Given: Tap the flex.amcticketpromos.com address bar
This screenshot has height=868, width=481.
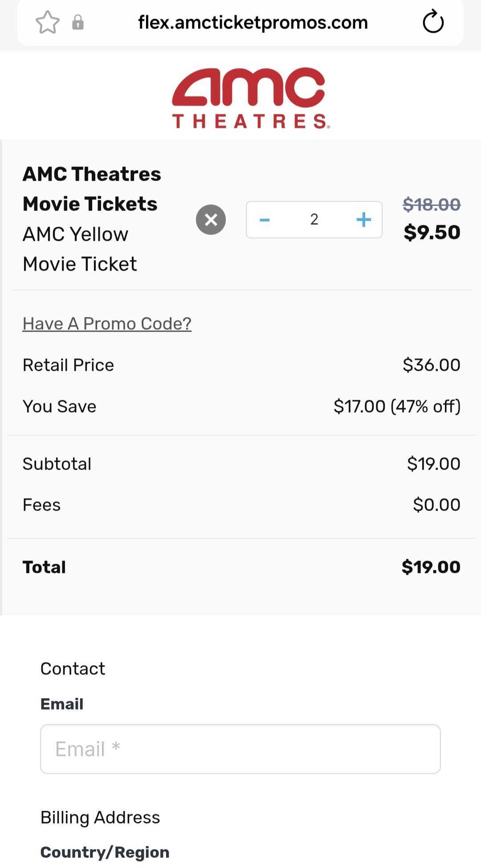Looking at the screenshot, I should pos(253,22).
